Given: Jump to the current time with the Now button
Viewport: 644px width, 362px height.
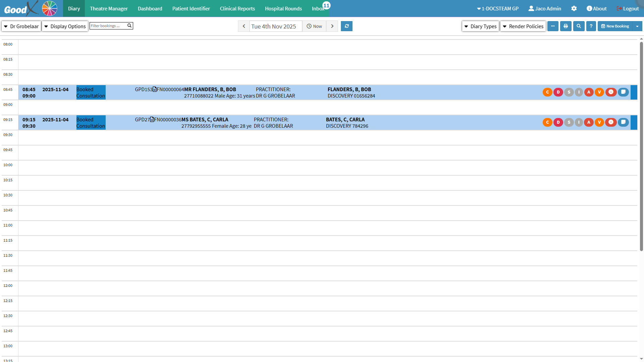Looking at the screenshot, I should (314, 26).
